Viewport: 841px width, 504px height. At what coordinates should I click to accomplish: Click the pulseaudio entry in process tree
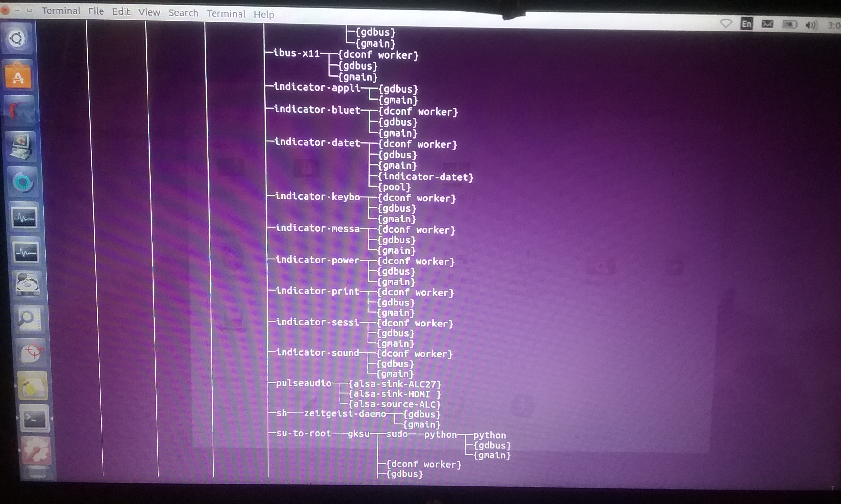tap(304, 383)
